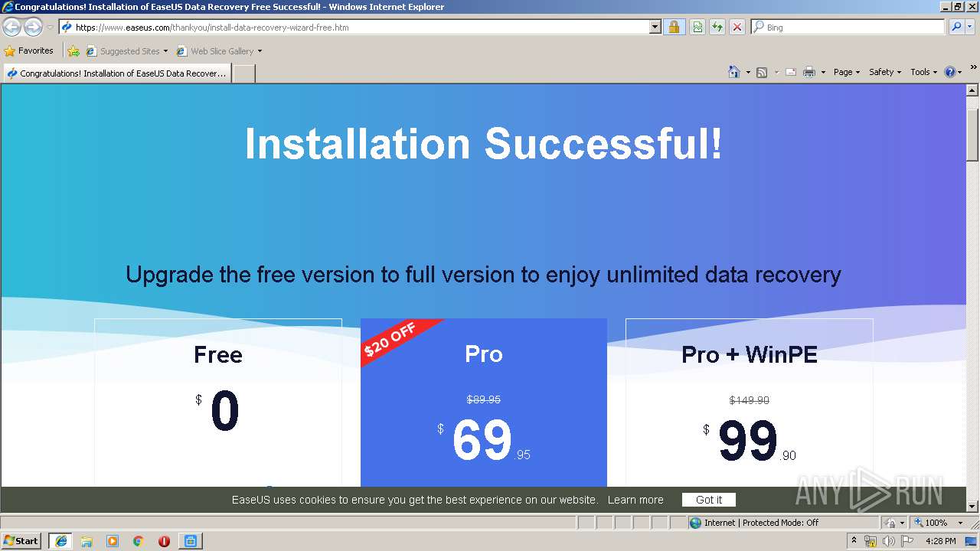Click the Free plan heading

pos(218,354)
